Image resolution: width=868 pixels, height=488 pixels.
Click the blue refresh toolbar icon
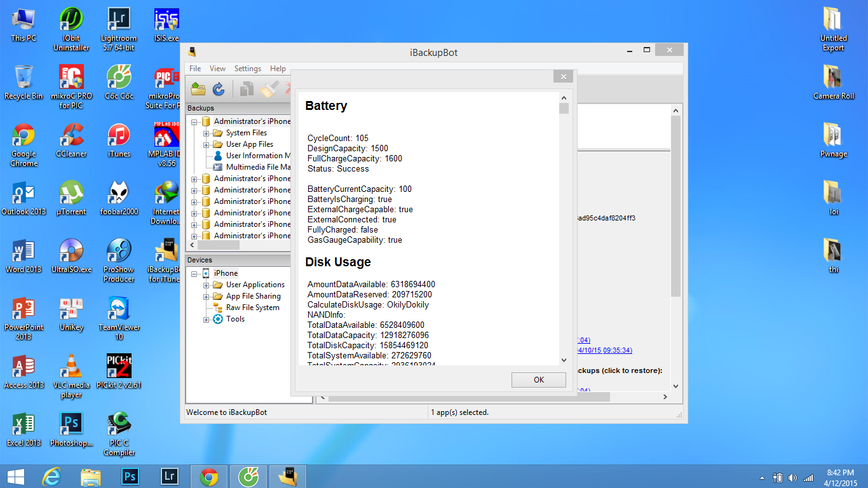[x=219, y=90]
